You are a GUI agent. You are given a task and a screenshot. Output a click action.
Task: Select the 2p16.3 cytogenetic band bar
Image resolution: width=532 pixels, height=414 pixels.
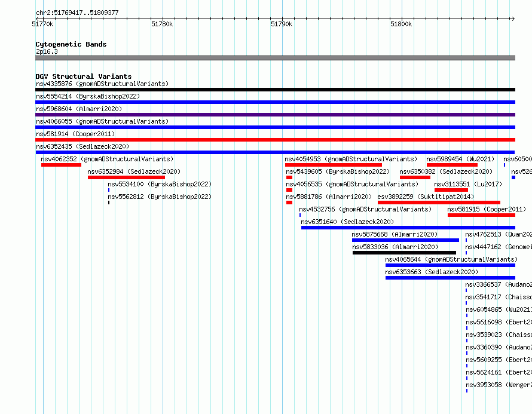coord(275,58)
